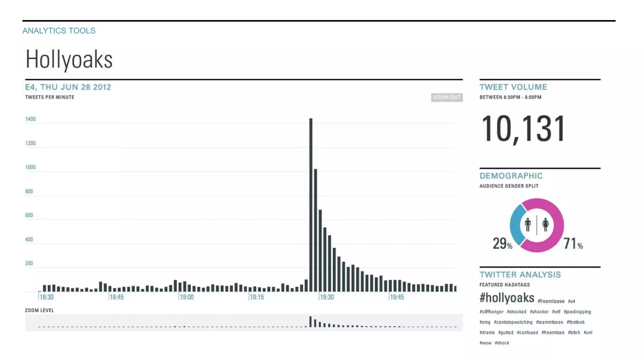
Task: Click the 1400 y-axis label
Action: point(30,119)
